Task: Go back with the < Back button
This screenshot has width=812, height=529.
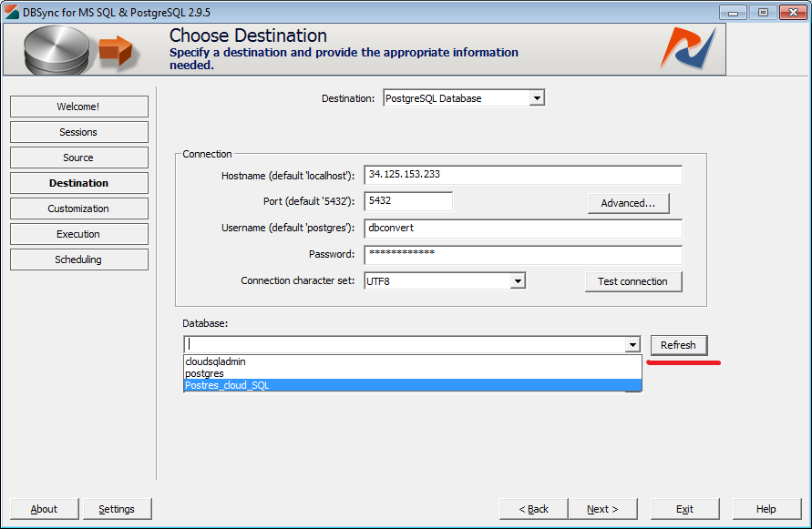Action: pyautogui.click(x=534, y=509)
